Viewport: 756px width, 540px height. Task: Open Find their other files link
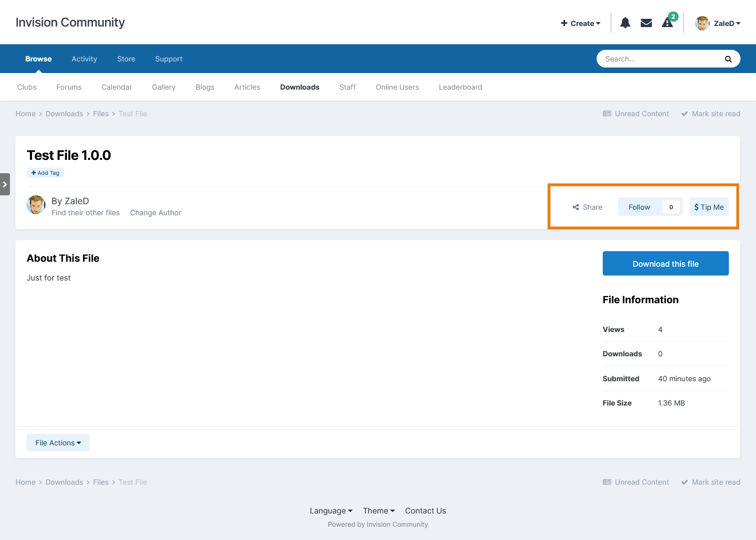click(x=86, y=212)
